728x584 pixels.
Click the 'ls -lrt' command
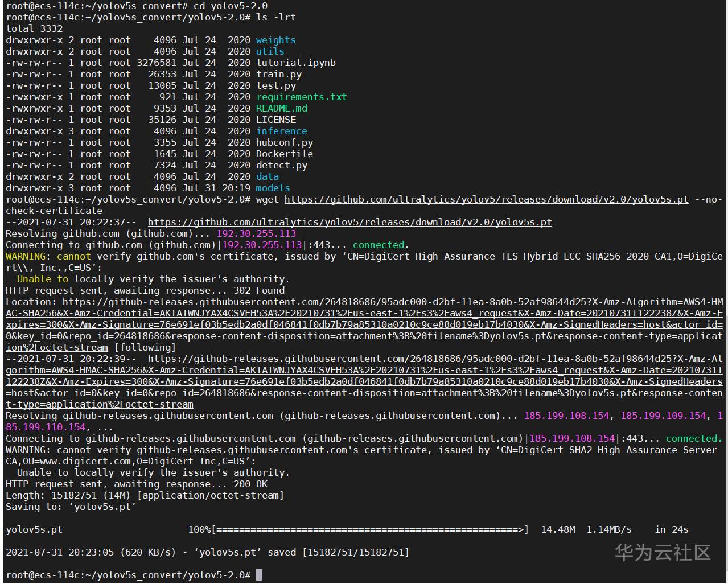(x=275, y=17)
